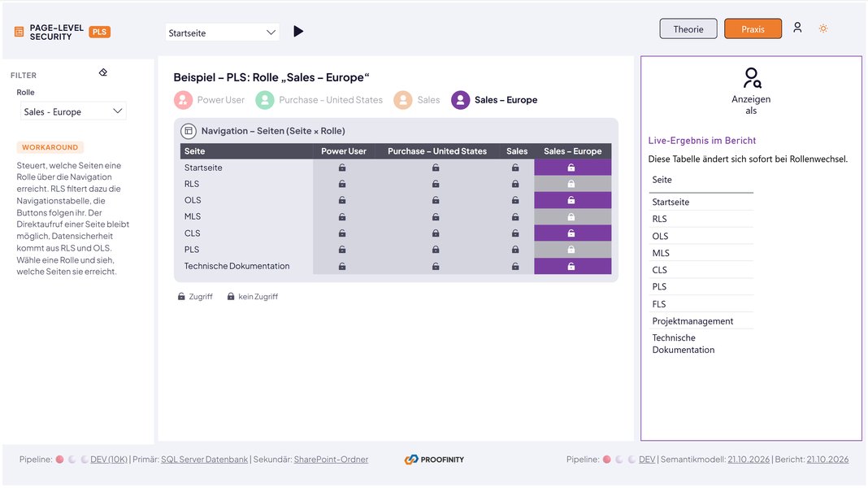
Task: Select FLS in the Live-Ergebnis list
Action: click(x=659, y=304)
